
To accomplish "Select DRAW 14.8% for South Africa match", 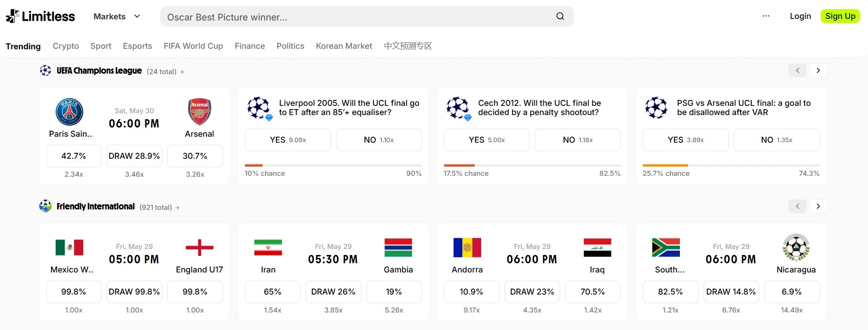I will pyautogui.click(x=731, y=292).
